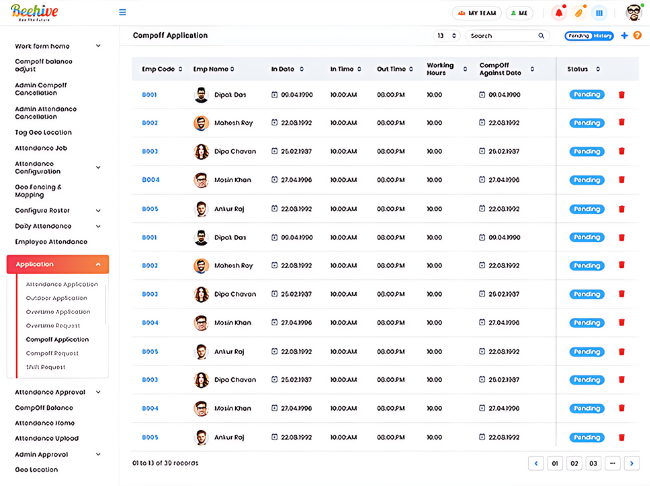Click the Search input field
The height and width of the screenshot is (486, 650).
502,36
